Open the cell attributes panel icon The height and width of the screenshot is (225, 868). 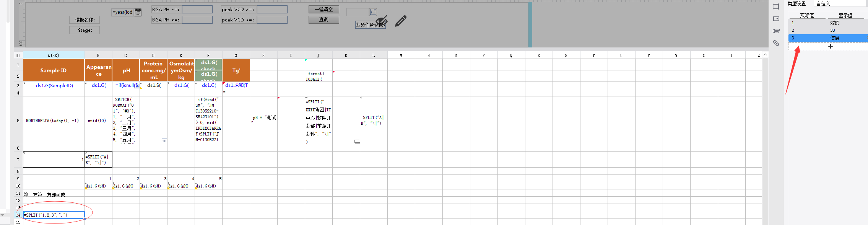coord(776,7)
